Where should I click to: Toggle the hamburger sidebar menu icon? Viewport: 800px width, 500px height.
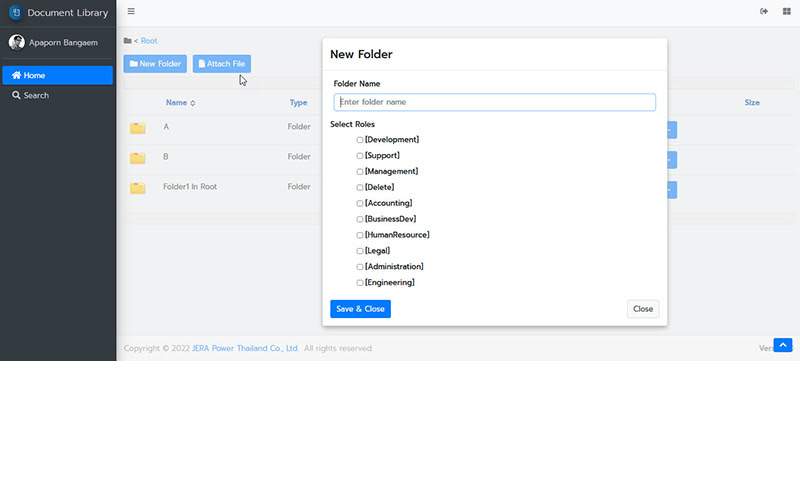(131, 11)
